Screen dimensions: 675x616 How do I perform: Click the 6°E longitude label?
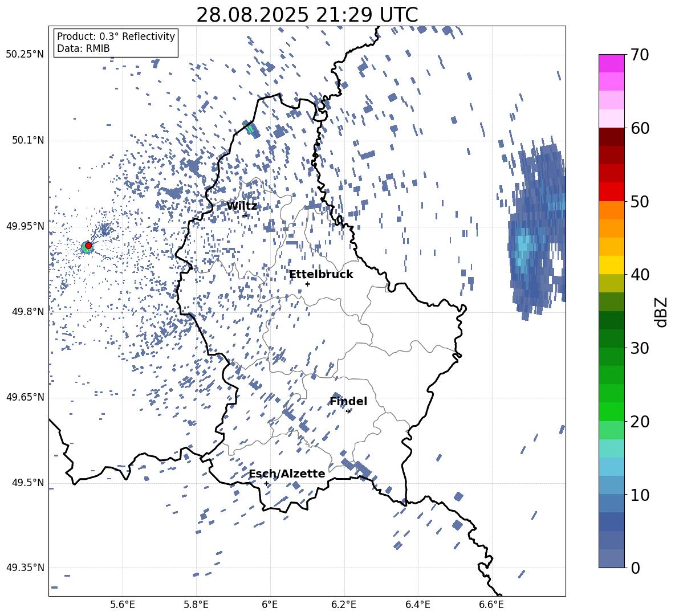point(270,605)
